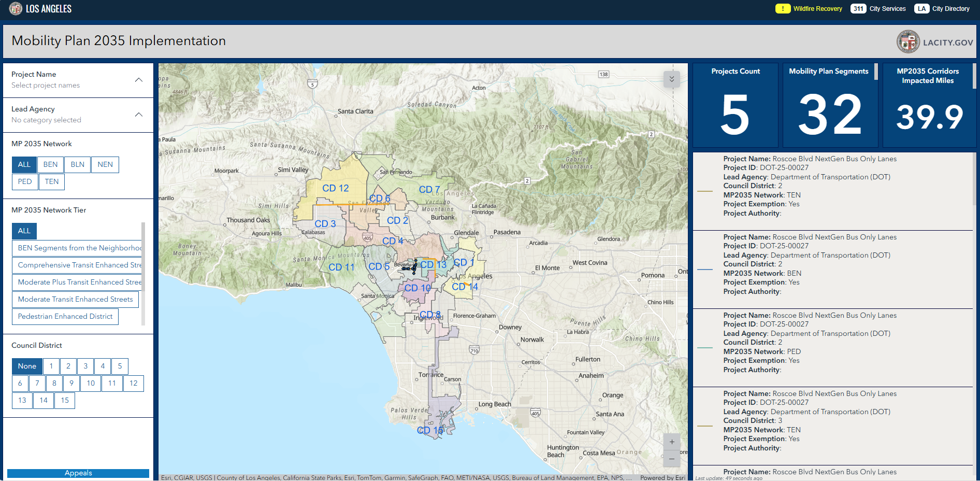The width and height of the screenshot is (980, 481).
Task: Select the Roscoe Blvd project with Network BEN
Action: (833, 270)
